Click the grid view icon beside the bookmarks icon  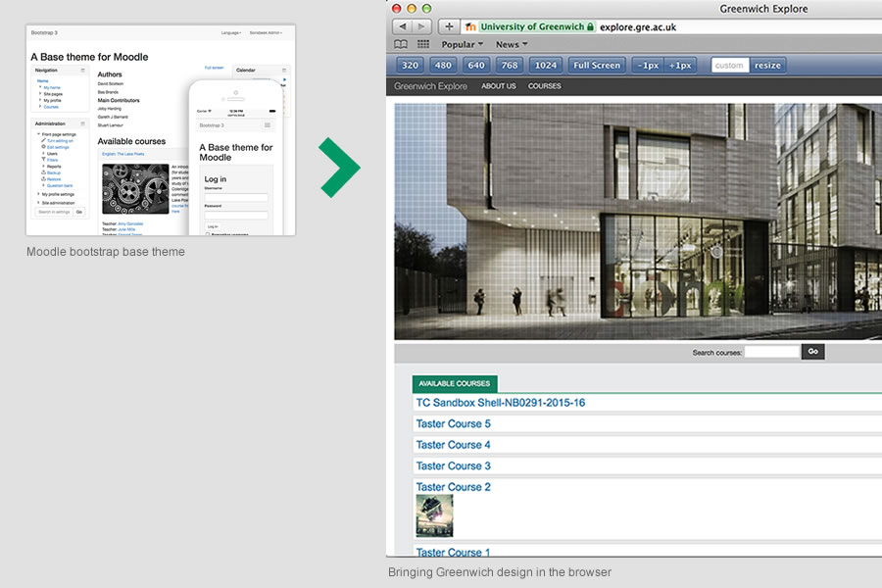tap(422, 43)
